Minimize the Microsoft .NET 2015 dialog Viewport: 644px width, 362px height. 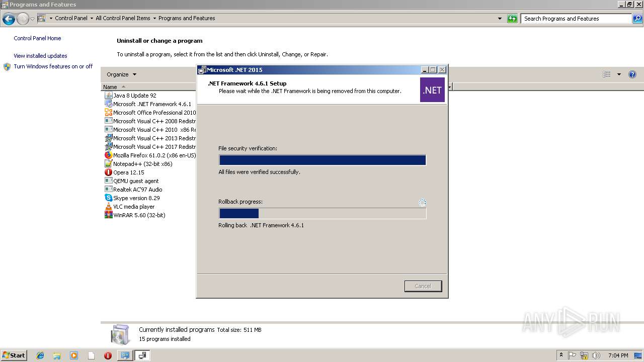point(425,70)
